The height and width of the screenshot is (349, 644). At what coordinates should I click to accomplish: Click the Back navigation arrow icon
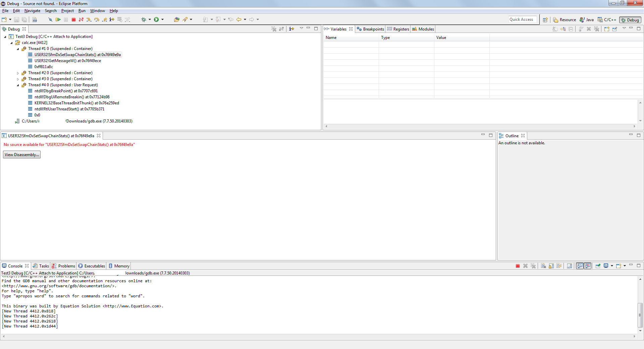pyautogui.click(x=239, y=19)
